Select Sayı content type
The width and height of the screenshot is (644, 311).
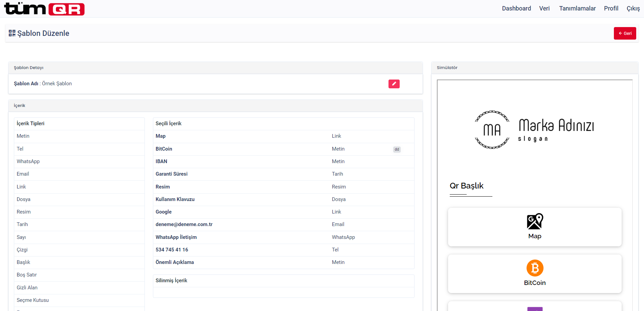click(79, 237)
